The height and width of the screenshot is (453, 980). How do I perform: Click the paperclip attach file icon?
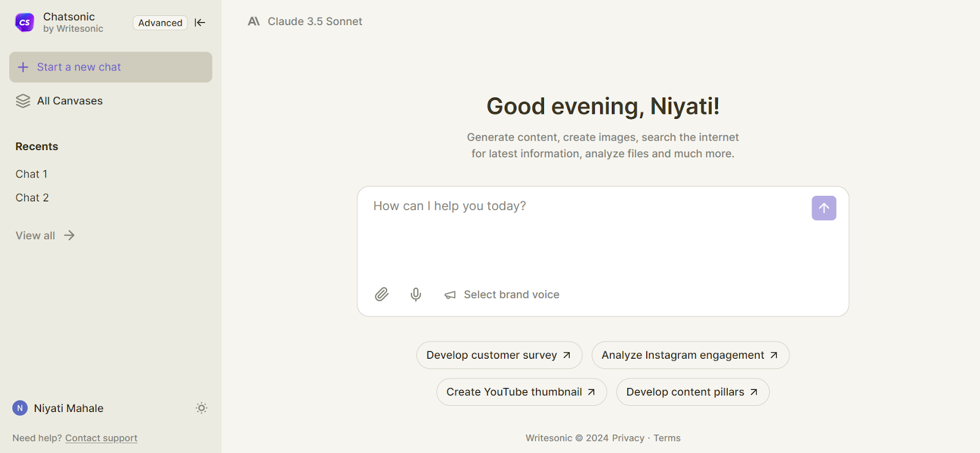pos(382,294)
